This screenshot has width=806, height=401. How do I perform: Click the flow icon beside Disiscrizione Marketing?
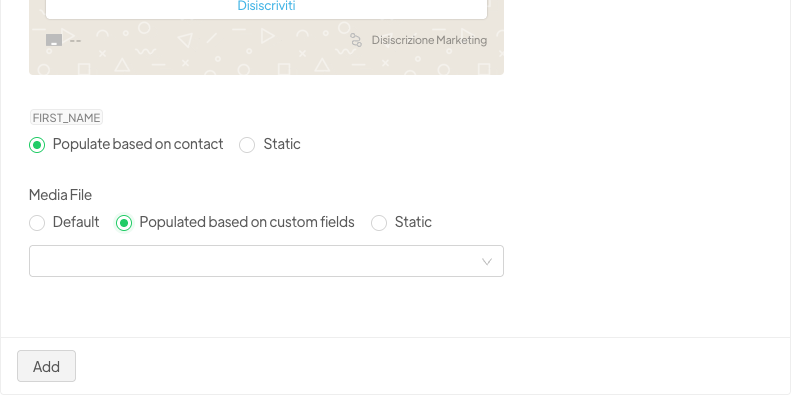tap(356, 40)
